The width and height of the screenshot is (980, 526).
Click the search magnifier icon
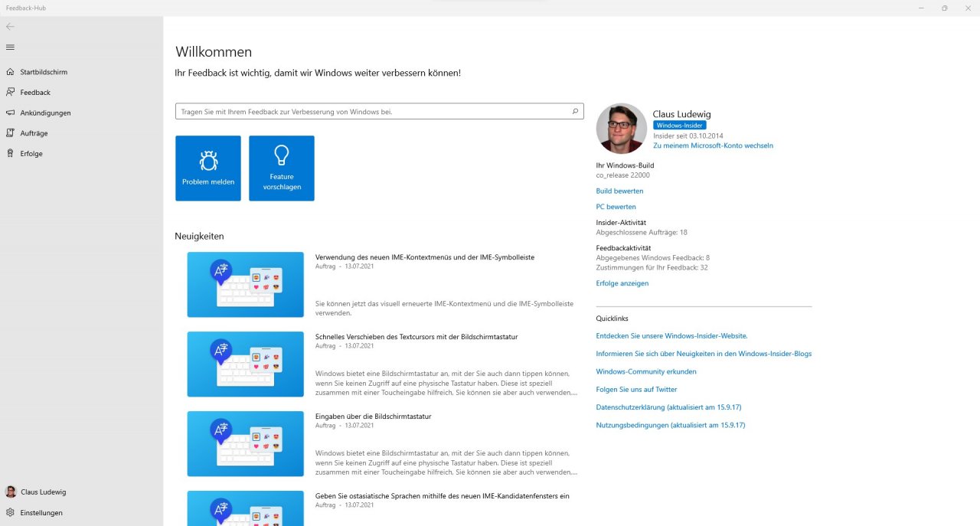[575, 111]
